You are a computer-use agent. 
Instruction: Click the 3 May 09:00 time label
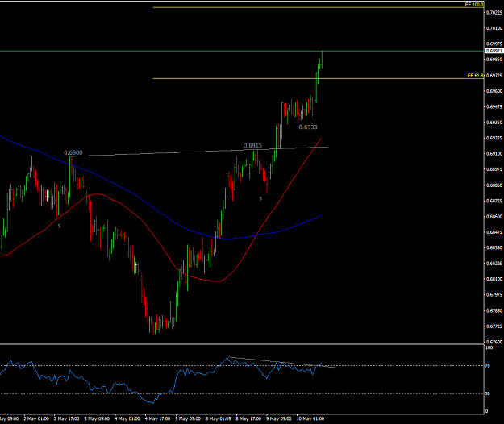(x=97, y=418)
